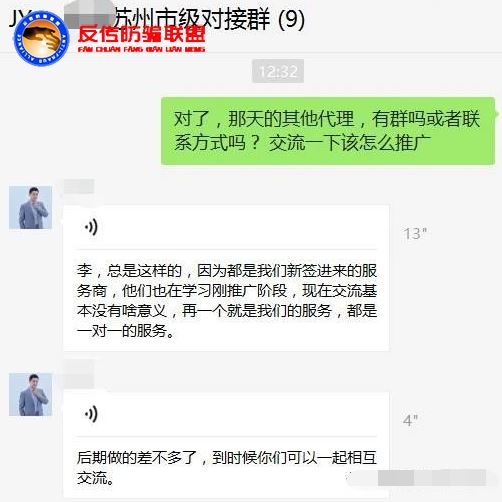Click the first voice message bubble body
Image resolution: width=502 pixels, height=502 pixels.
[x=226, y=278]
